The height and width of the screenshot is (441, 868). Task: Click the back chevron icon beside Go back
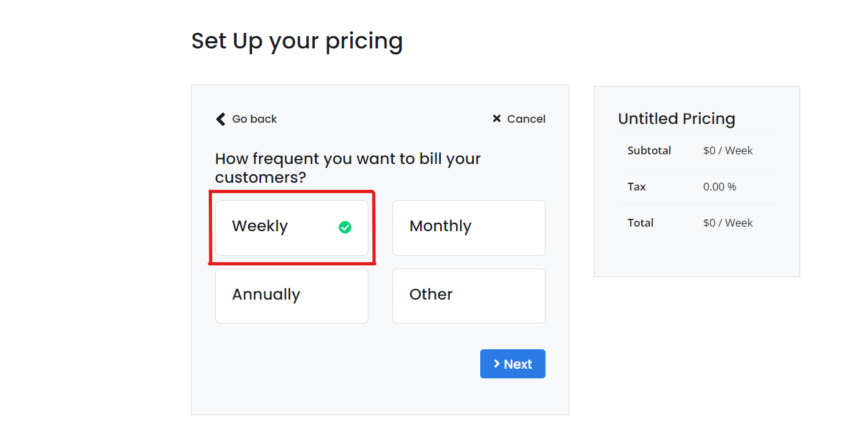(x=220, y=119)
